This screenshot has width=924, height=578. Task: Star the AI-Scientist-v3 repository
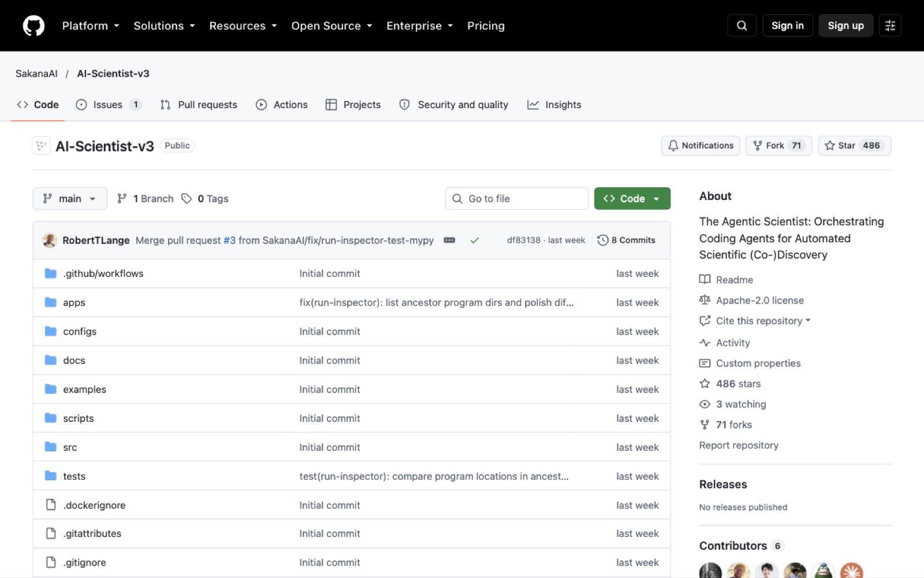[855, 146]
